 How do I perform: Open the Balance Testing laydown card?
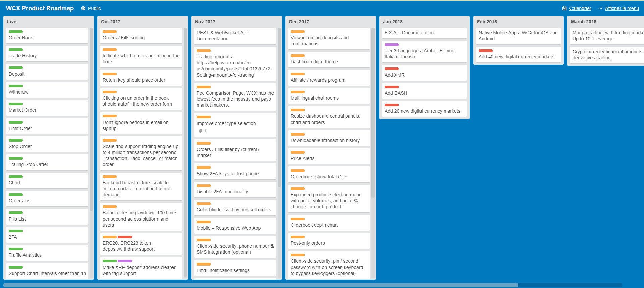tap(141, 217)
